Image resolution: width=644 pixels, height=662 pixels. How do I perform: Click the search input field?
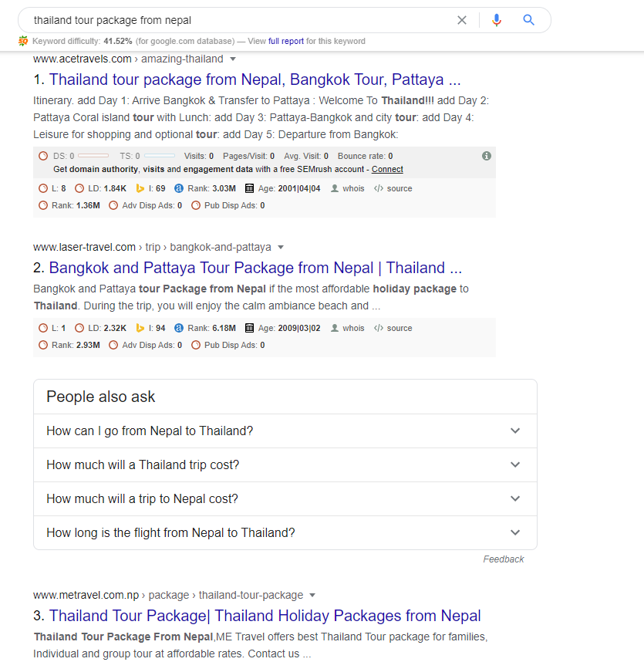231,20
